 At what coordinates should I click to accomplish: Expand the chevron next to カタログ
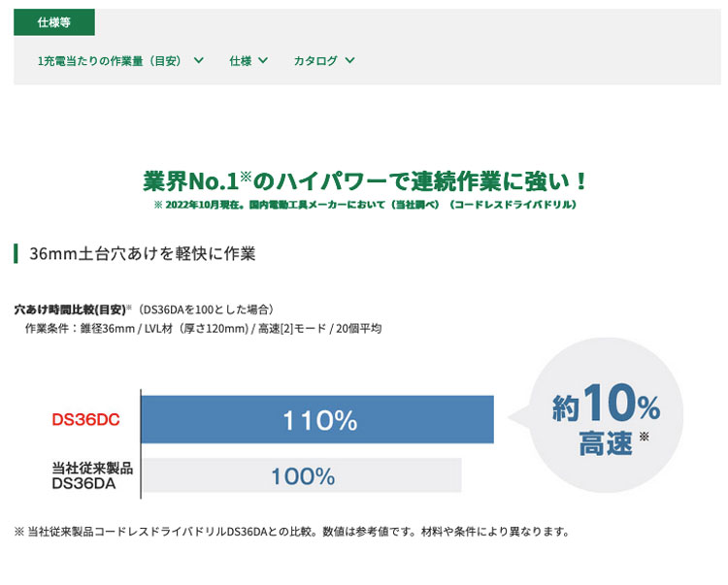[349, 60]
